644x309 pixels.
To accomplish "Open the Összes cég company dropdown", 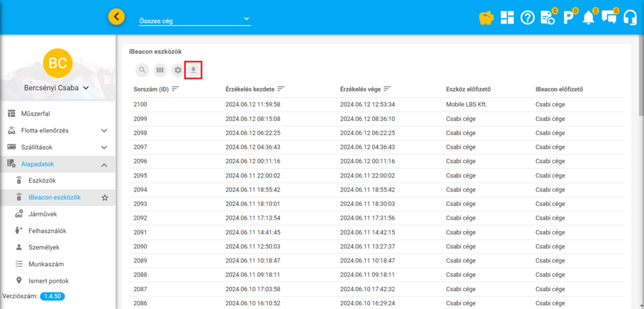I will pyautogui.click(x=194, y=20).
